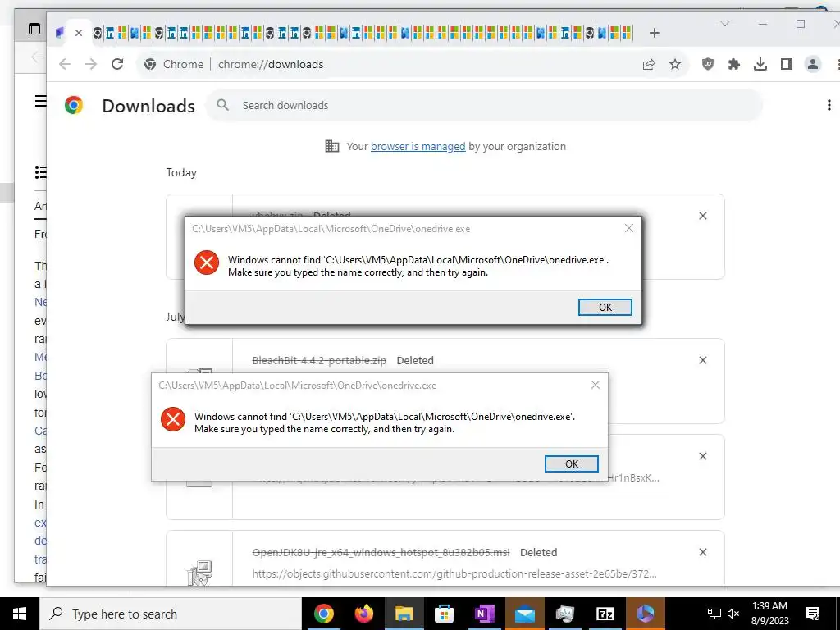The width and height of the screenshot is (840, 630).
Task: Click OK in the lower onedrive.exe error dialog
Action: click(571, 464)
